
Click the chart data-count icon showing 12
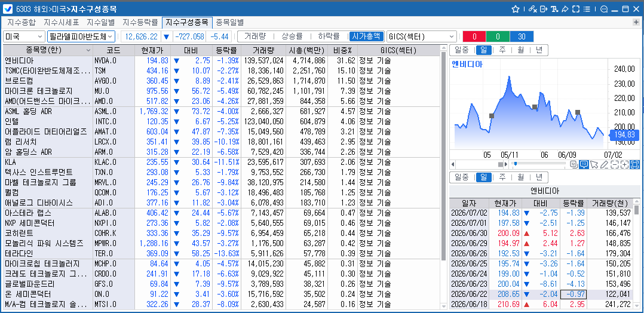574,165
